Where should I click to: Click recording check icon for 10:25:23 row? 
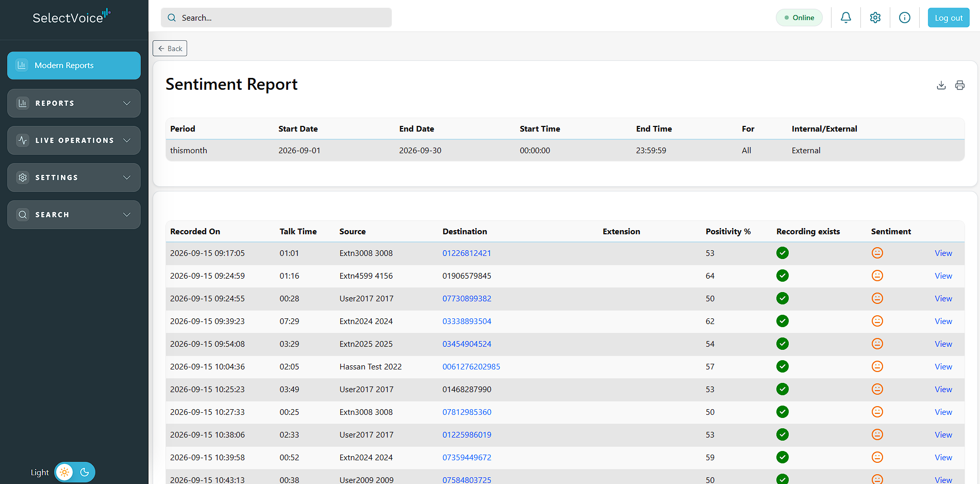tap(783, 389)
